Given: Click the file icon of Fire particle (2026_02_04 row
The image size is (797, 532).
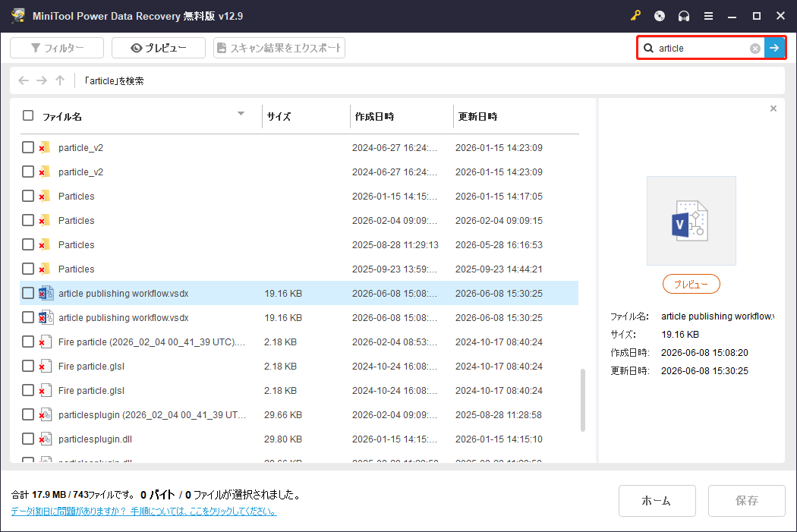Looking at the screenshot, I should tap(46, 342).
